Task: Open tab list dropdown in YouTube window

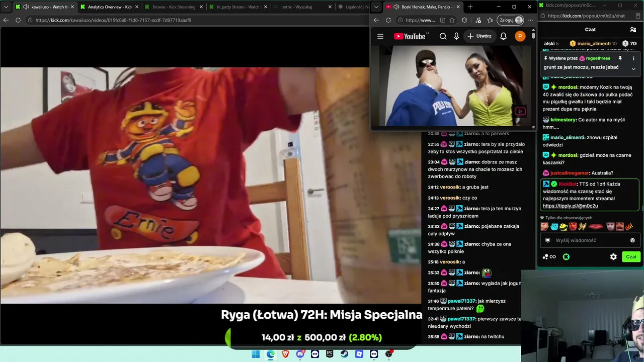Action: click(x=376, y=7)
